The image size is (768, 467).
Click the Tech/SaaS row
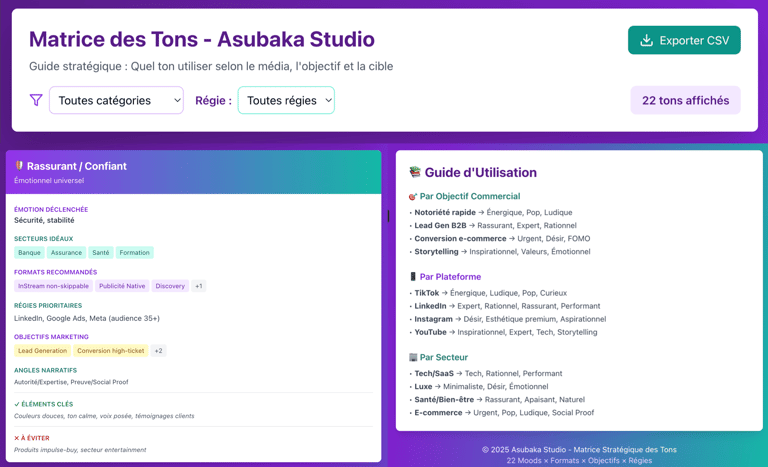(486, 373)
